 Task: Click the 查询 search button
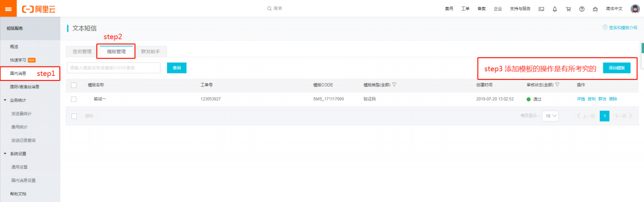[177, 68]
